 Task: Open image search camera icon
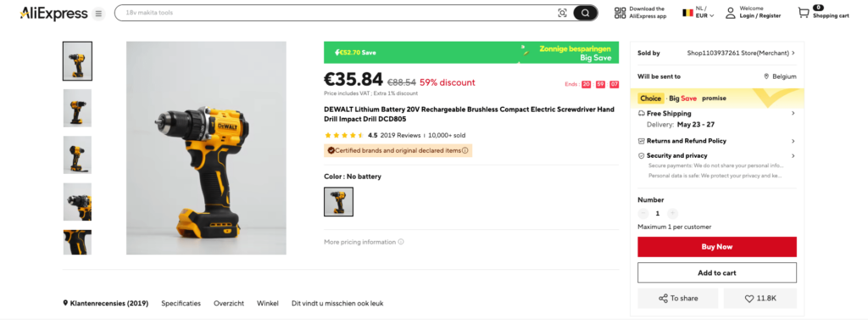563,13
